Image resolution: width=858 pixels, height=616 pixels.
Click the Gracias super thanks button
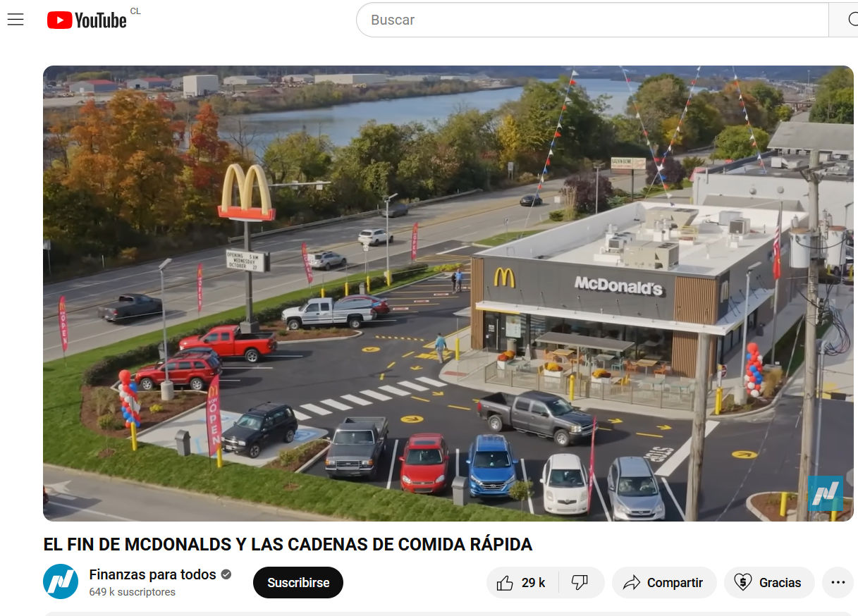[769, 583]
